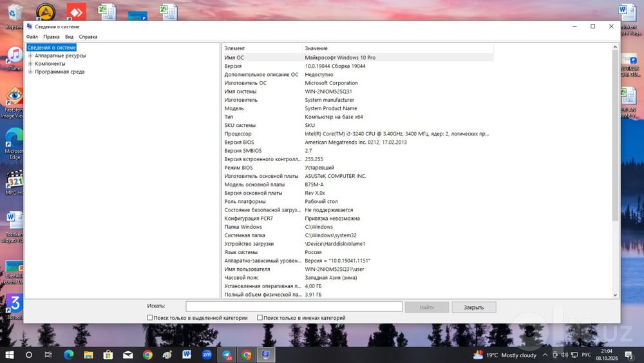Select the Папка Windows row
The height and width of the screenshot is (363, 644).
pyautogui.click(x=357, y=227)
